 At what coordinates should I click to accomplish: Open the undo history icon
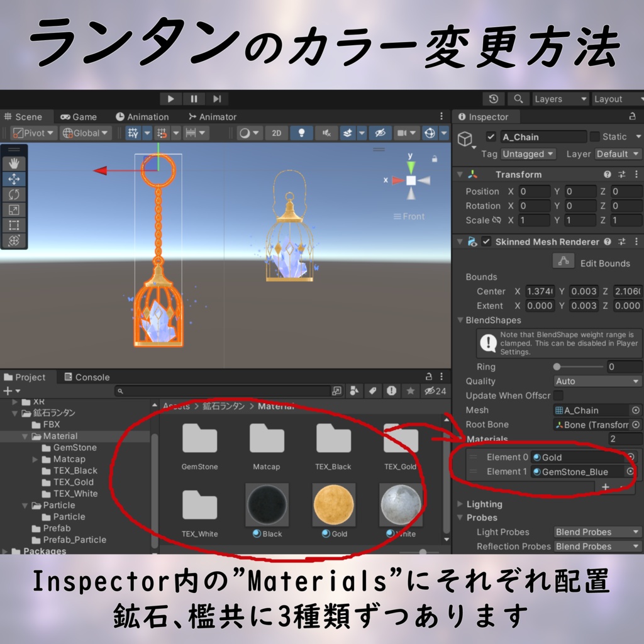tap(494, 99)
